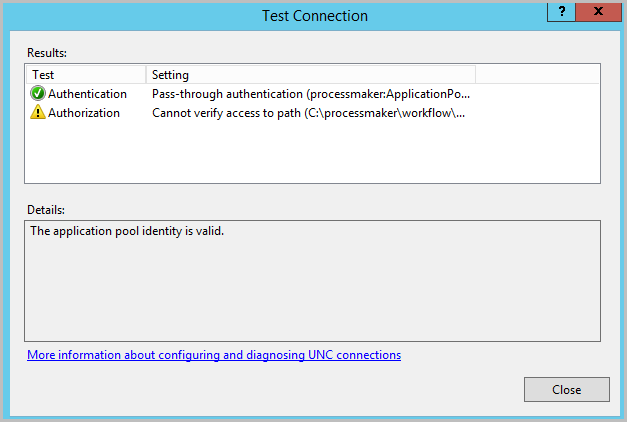The image size is (627, 422).
Task: Click the 'Pass-through authentication' setting text
Action: pos(310,94)
